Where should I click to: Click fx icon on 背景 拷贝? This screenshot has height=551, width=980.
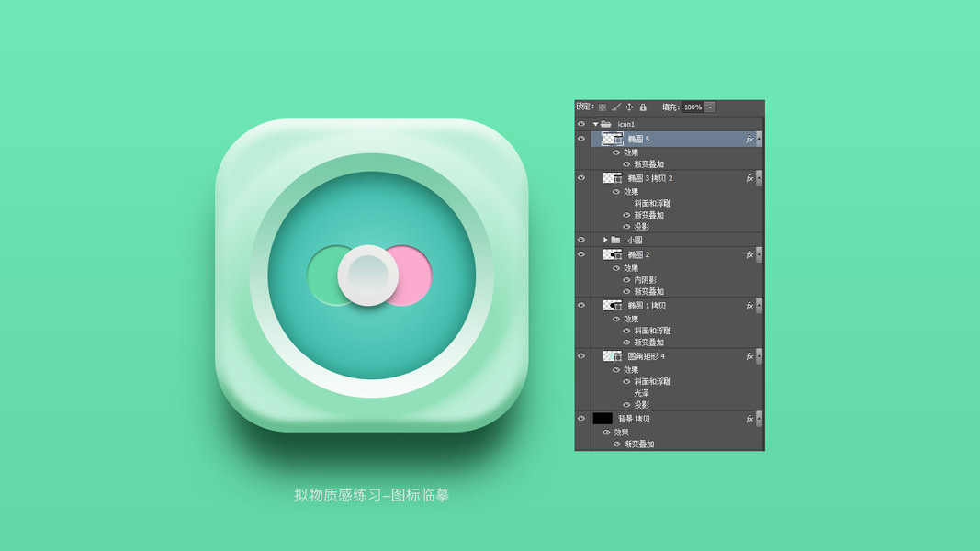pos(749,419)
